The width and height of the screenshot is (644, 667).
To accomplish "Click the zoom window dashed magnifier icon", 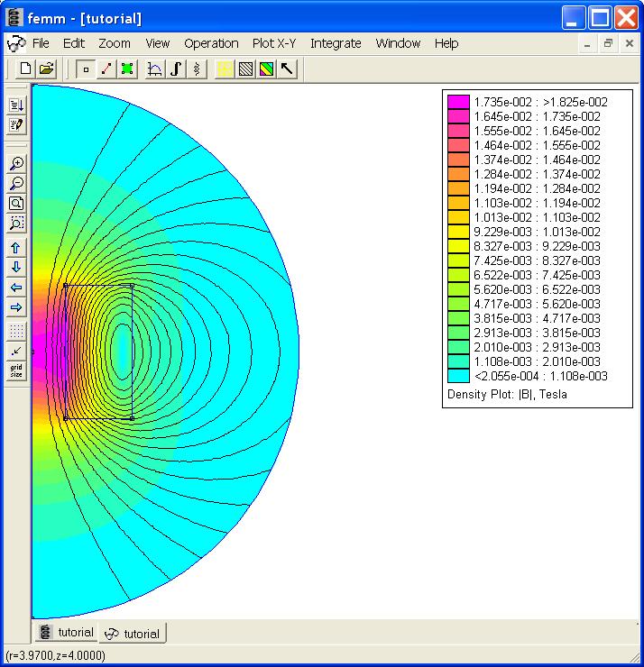I will click(16, 223).
